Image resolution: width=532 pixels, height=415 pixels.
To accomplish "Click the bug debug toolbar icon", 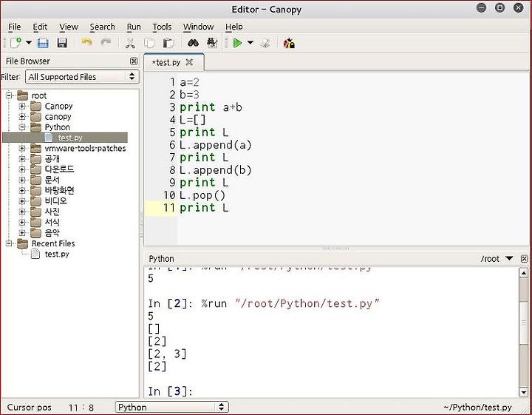I will [289, 43].
